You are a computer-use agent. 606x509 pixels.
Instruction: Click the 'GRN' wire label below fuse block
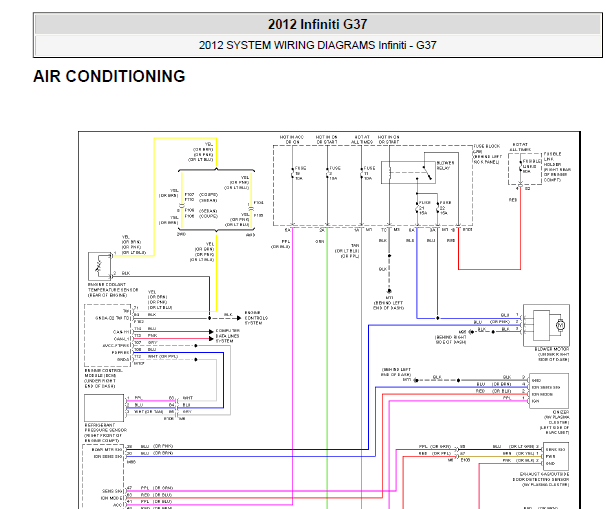[320, 242]
